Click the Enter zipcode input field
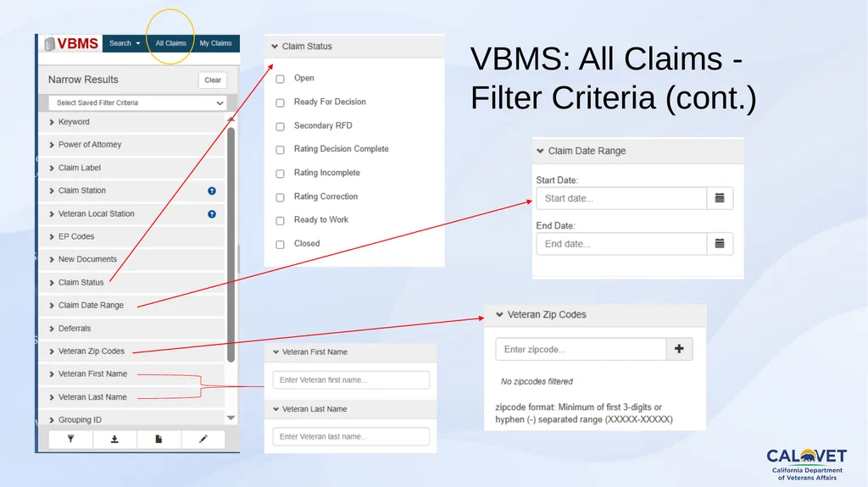 (x=581, y=349)
